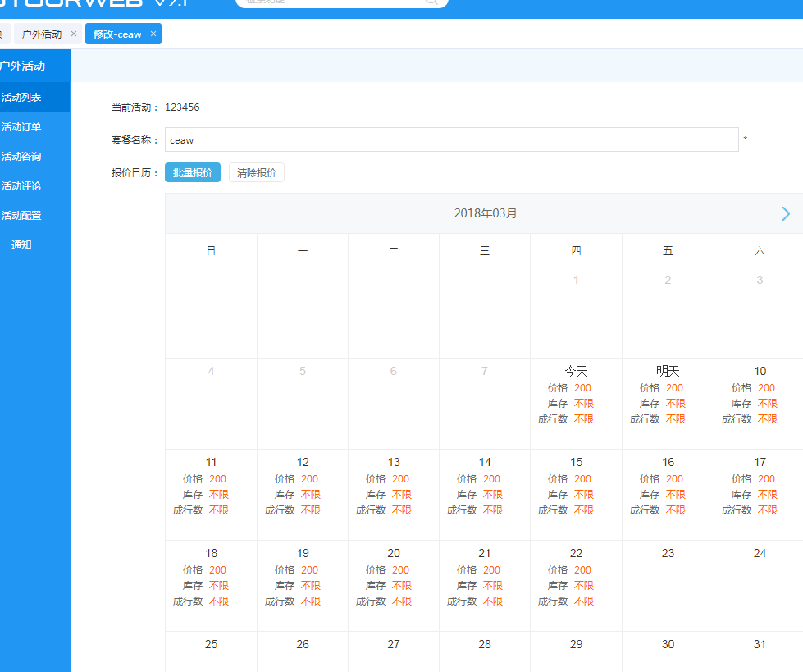
Task: Open 活动评论 in the sidebar
Action: pos(22,185)
